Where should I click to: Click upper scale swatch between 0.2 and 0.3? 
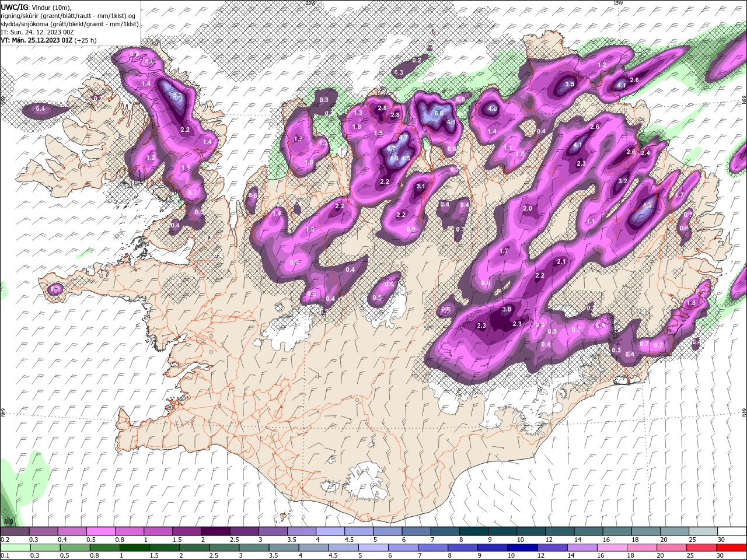(15, 531)
